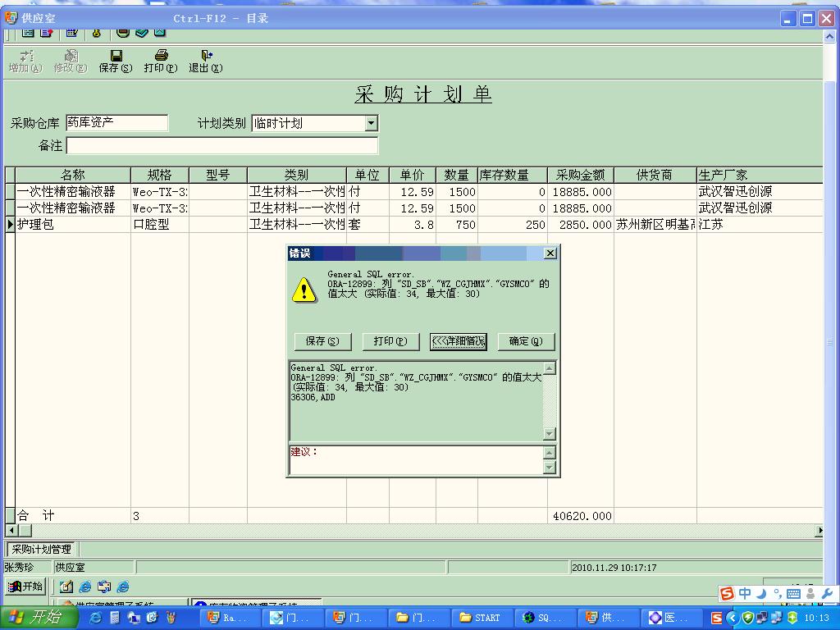This screenshot has width=840, height=630.
Task: Close the 错误 error dialog
Action: [x=550, y=253]
